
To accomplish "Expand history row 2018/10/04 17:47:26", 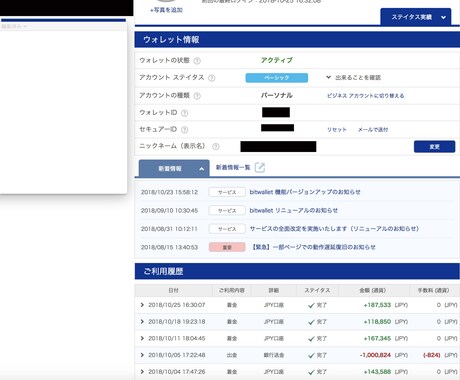I will pyautogui.click(x=142, y=371).
